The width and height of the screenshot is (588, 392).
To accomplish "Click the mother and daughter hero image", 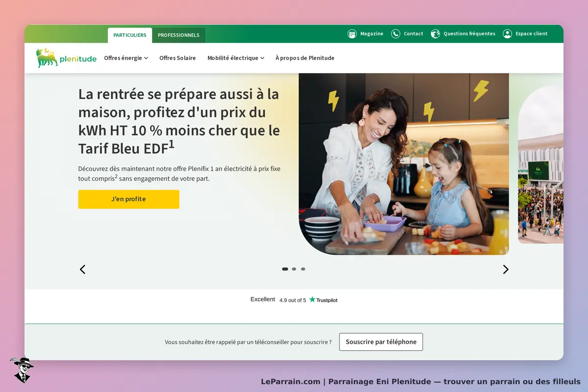I will [404, 164].
